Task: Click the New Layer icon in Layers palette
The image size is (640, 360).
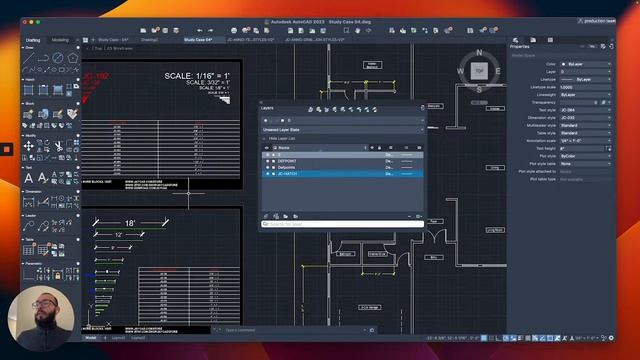Action: [x=266, y=216]
